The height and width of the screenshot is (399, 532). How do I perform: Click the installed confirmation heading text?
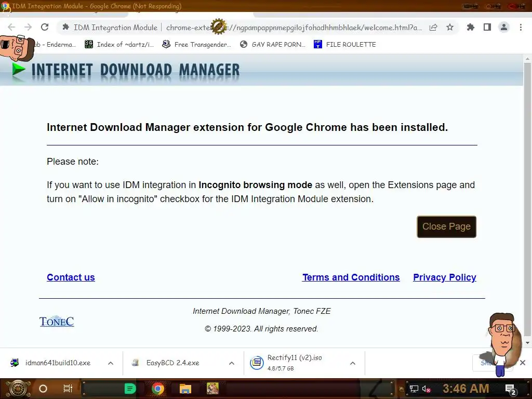tap(247, 127)
